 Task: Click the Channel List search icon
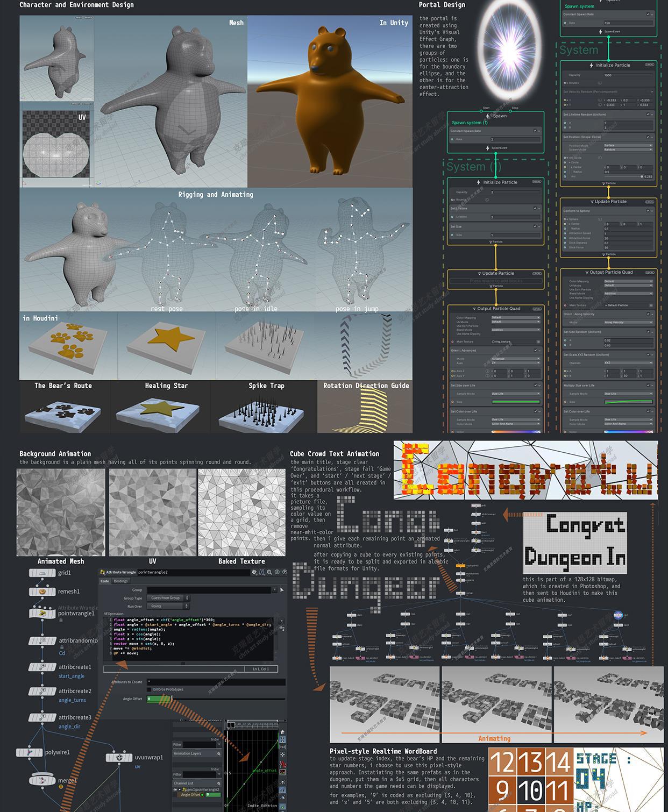pyautogui.click(x=218, y=783)
